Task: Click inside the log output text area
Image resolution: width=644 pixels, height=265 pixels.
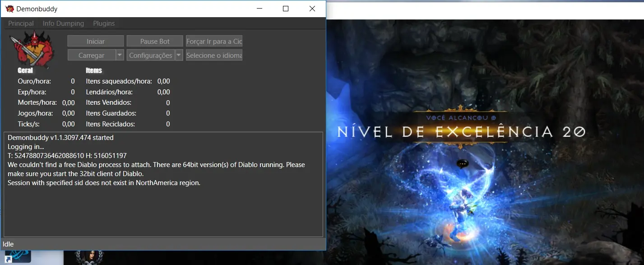Action: pyautogui.click(x=162, y=208)
